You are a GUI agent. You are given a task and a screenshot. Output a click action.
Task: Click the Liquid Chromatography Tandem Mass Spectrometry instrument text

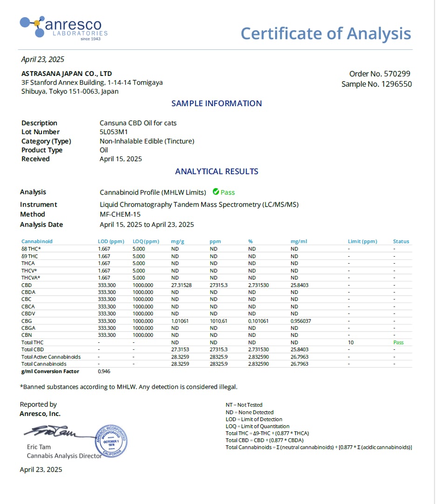click(199, 204)
